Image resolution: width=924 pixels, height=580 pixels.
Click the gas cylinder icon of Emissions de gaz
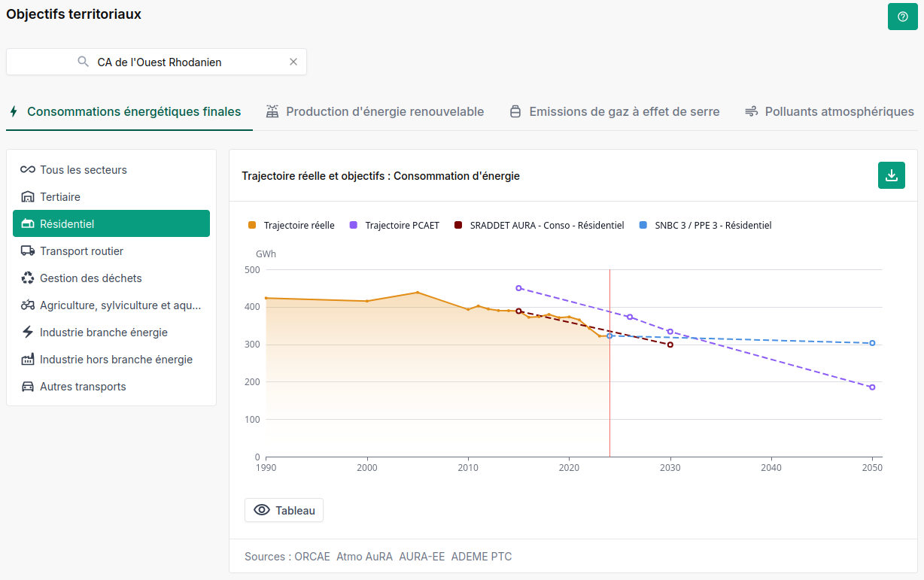(515, 111)
